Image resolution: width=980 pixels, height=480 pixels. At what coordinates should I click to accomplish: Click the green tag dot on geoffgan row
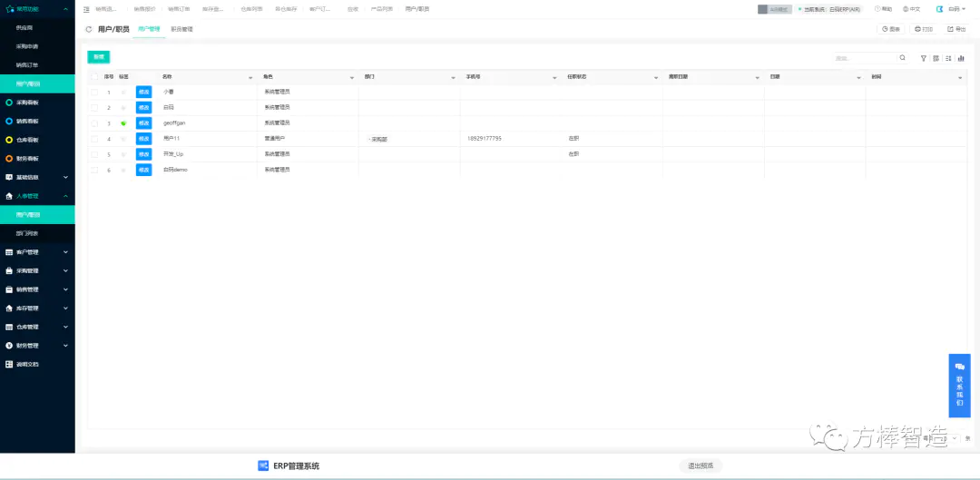pos(123,123)
